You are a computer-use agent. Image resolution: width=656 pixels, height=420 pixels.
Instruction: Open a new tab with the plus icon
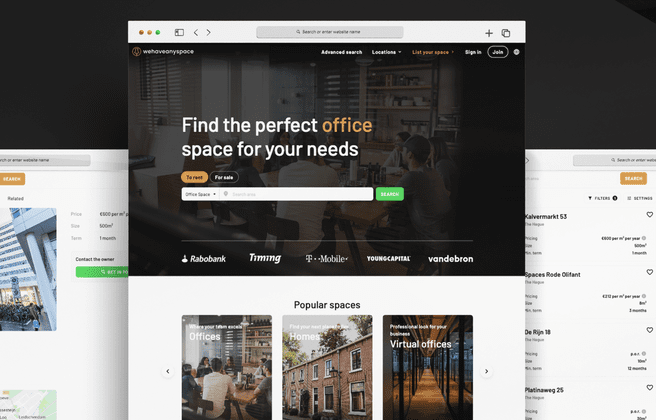[489, 33]
